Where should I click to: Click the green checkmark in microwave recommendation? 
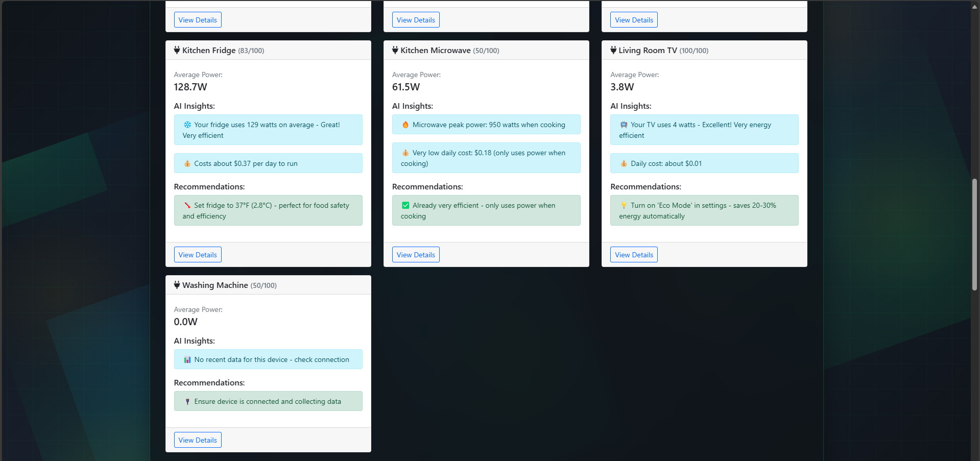[x=405, y=205]
